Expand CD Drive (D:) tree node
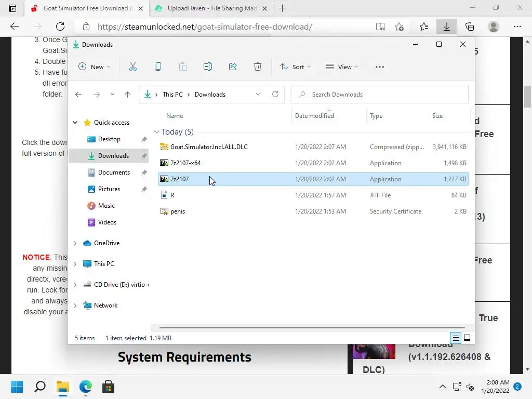 point(75,285)
